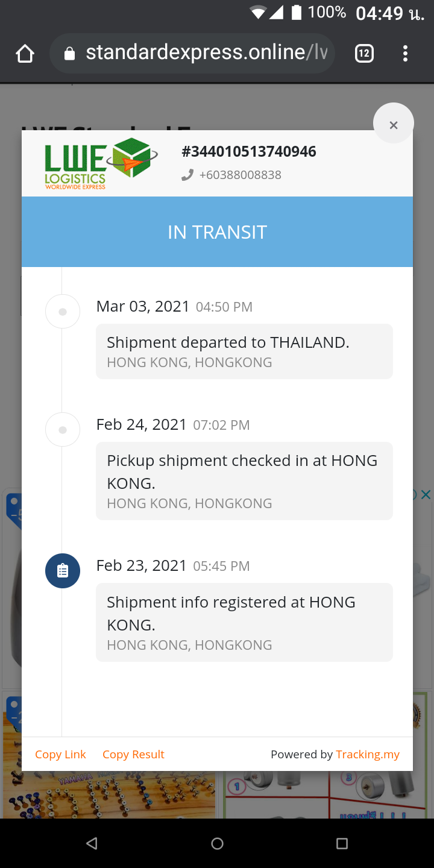Select the Feb 24 timeline marker dot

tap(63, 430)
